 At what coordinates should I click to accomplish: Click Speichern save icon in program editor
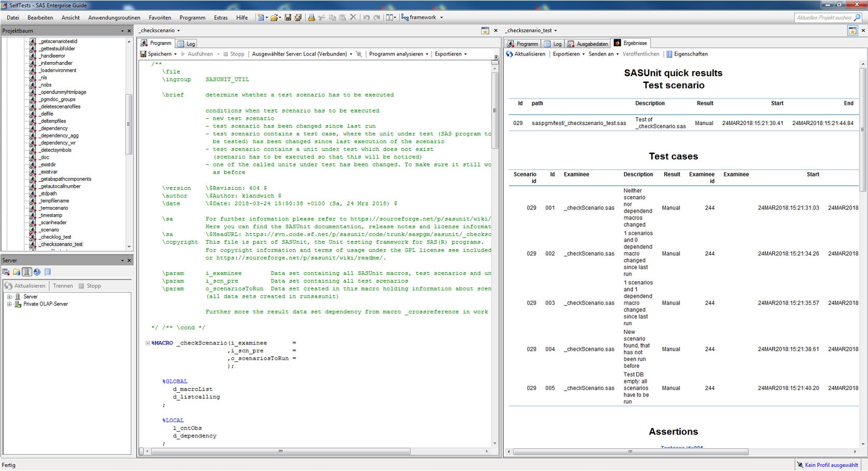(x=143, y=54)
